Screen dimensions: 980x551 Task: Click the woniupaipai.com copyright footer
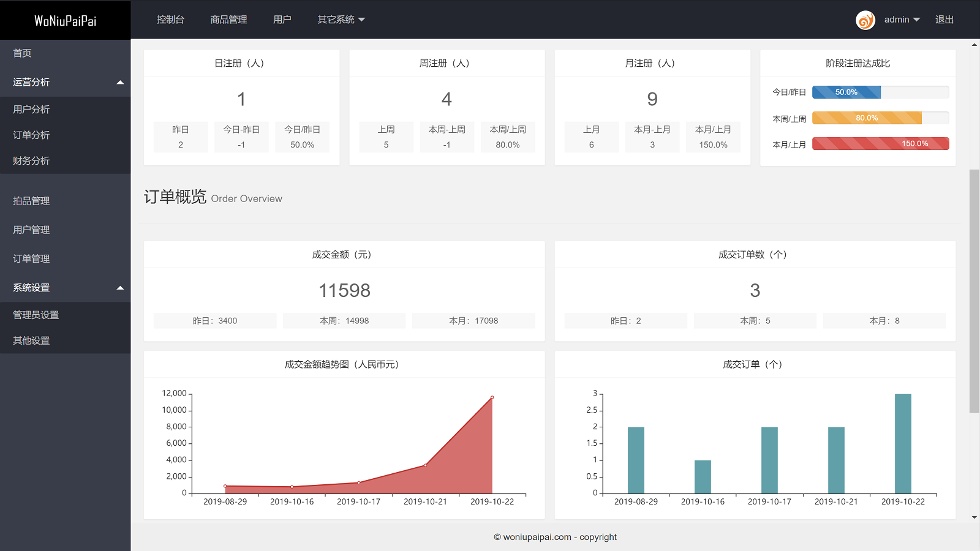tap(556, 537)
